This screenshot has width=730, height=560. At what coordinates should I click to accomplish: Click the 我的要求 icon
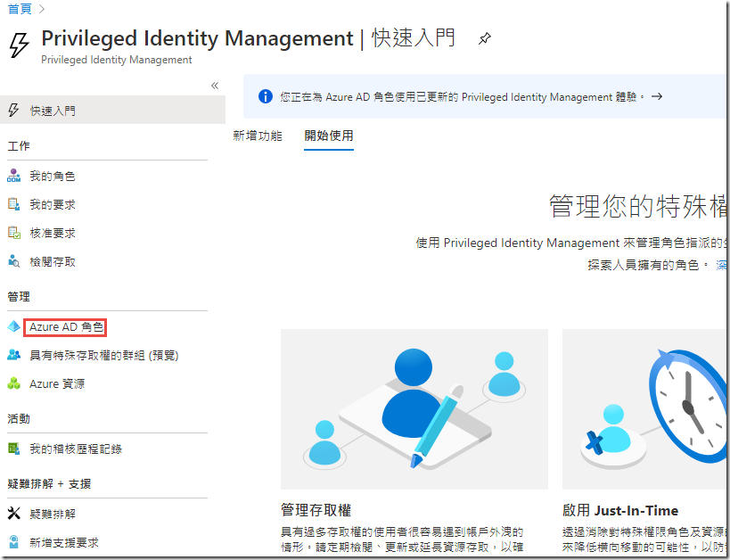13,205
